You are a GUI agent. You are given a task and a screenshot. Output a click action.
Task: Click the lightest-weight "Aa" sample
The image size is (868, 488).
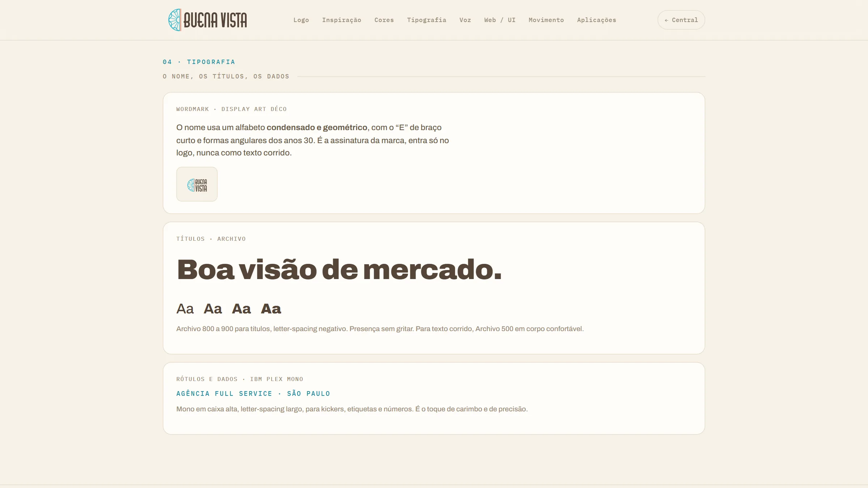(185, 309)
